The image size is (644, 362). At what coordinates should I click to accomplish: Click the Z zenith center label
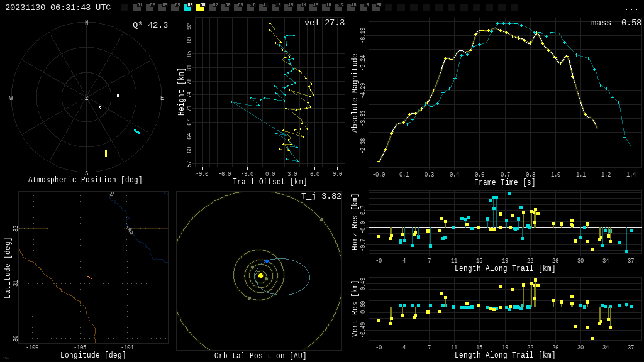coord(86,97)
